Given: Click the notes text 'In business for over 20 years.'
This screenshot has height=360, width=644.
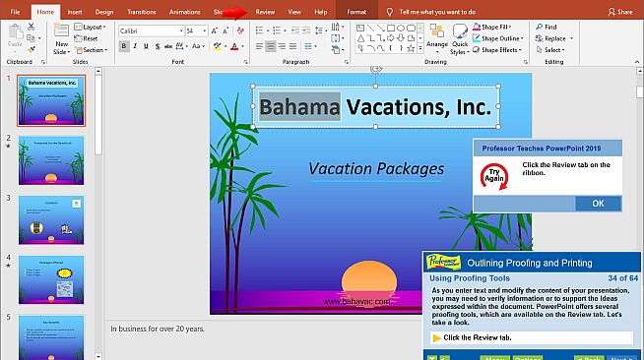Looking at the screenshot, I should coord(158,329).
